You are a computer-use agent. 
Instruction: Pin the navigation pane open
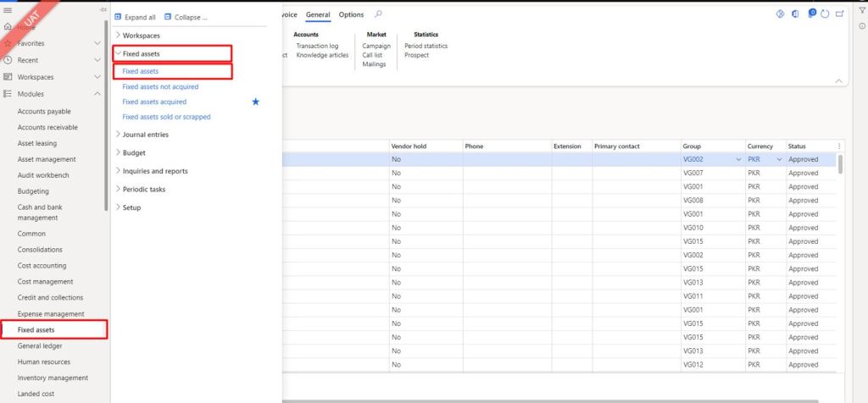click(x=103, y=9)
